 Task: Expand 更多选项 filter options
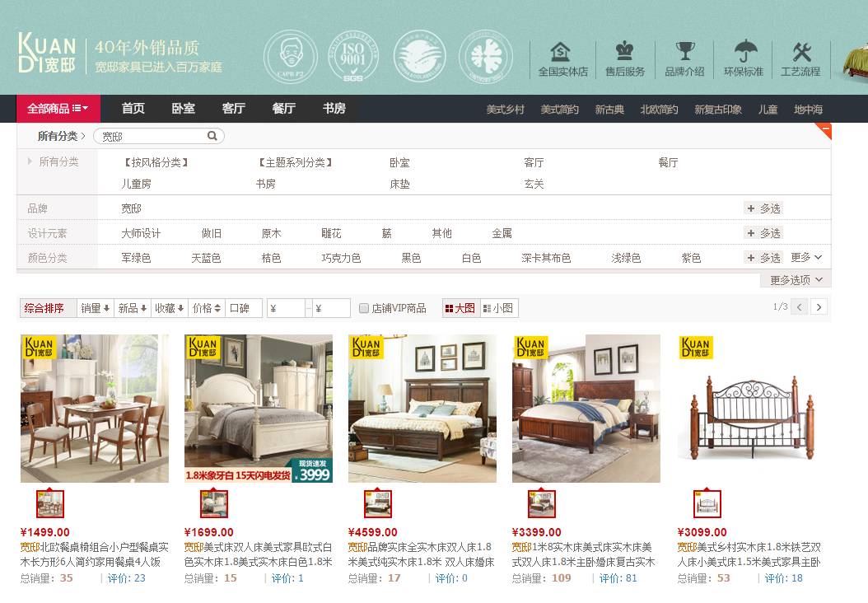click(796, 280)
